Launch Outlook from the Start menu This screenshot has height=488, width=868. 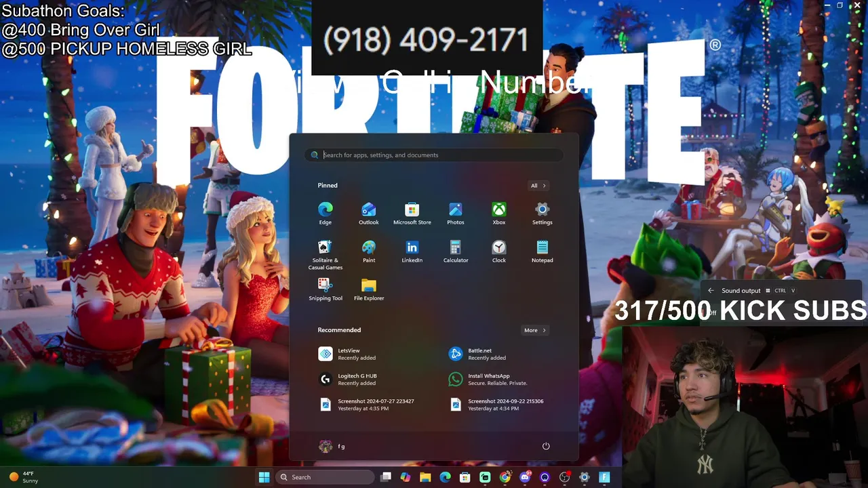tap(369, 213)
